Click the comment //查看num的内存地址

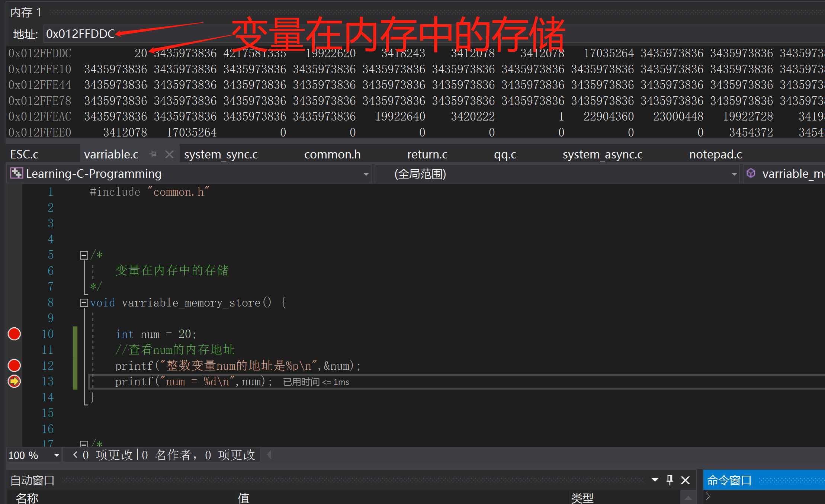(x=175, y=350)
